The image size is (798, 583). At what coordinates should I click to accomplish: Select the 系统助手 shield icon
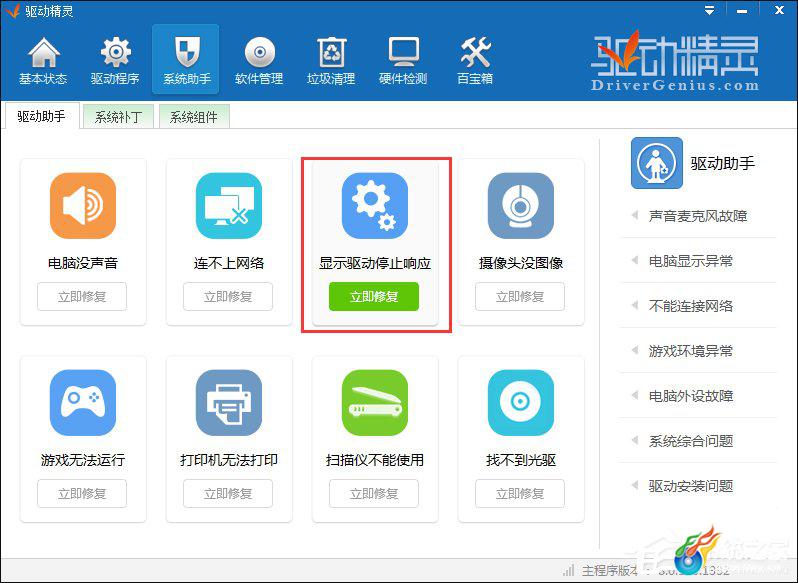tap(186, 52)
